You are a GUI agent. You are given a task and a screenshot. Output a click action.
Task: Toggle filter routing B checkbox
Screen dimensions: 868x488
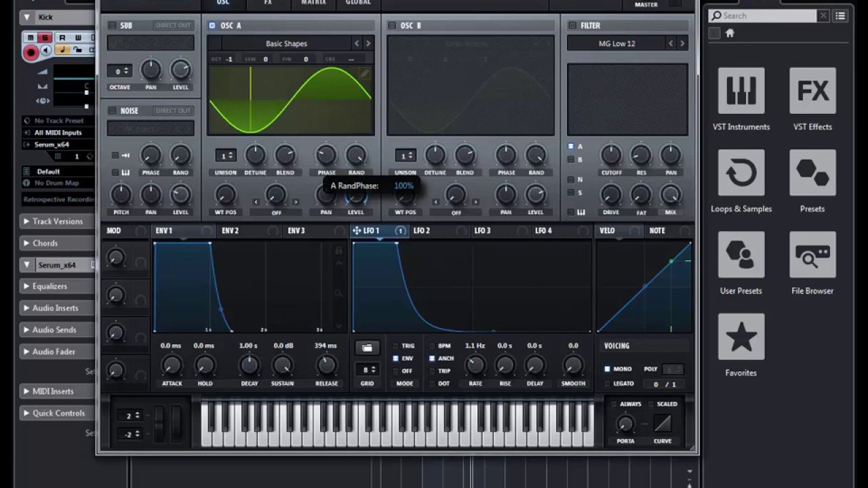571,160
